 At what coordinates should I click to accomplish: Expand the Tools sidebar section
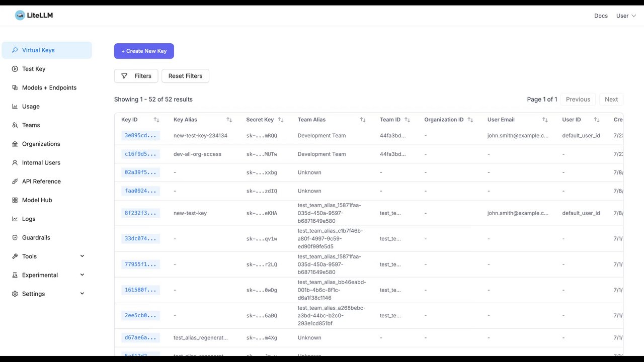pos(82,256)
